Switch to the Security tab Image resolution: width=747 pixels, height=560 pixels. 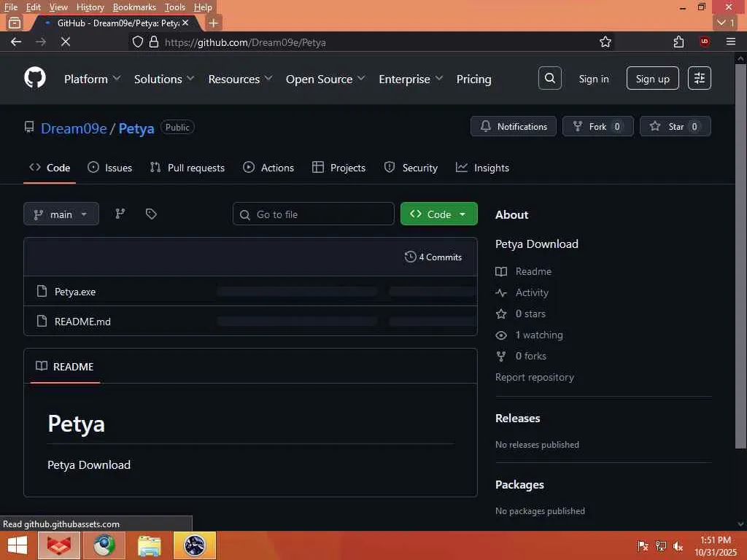tap(411, 168)
